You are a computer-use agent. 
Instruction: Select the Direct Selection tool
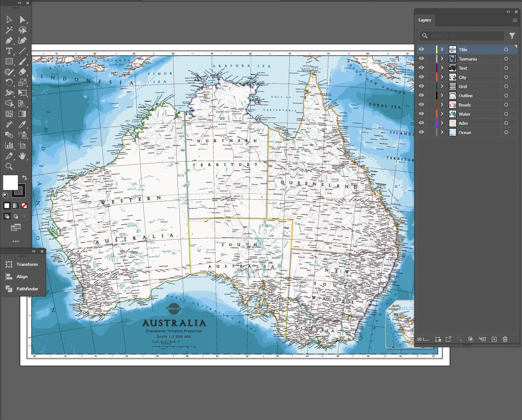tap(22, 19)
